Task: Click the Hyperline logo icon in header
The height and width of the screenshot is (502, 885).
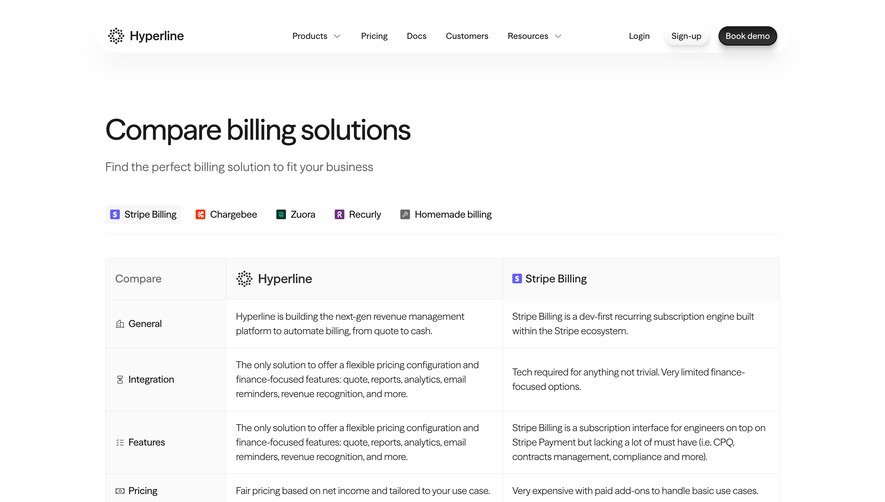Action: pos(116,36)
